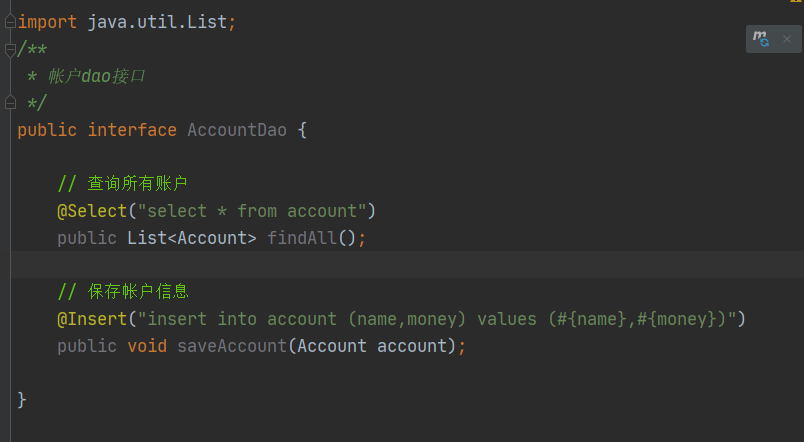The width and height of the screenshot is (804, 442).
Task: Click the @Insert annotation
Action: tap(92, 319)
